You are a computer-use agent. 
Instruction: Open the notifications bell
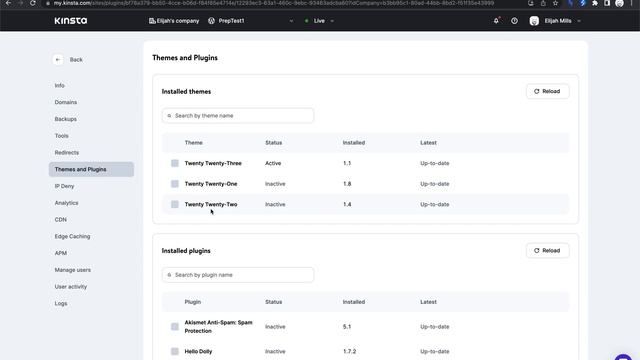[496, 20]
